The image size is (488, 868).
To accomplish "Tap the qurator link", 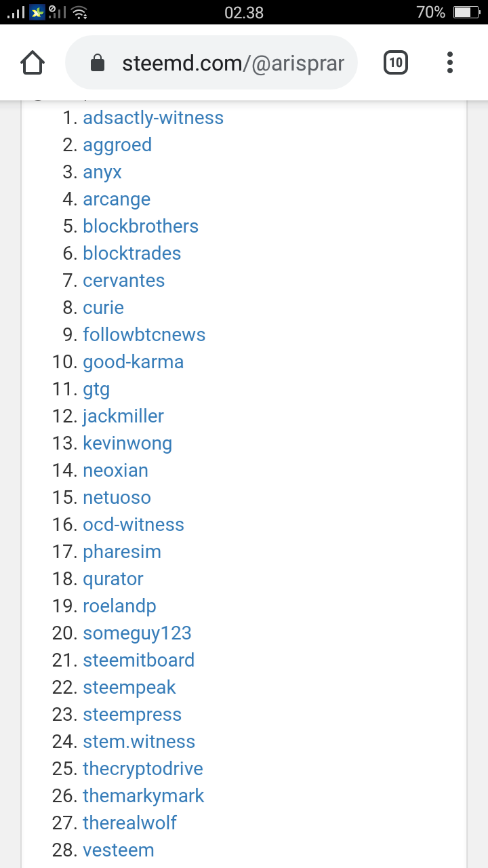I will [113, 578].
